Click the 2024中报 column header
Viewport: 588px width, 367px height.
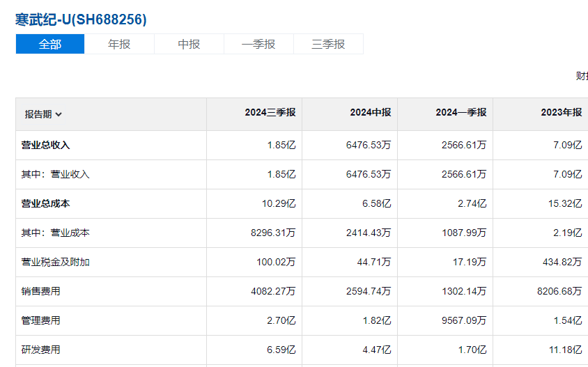coord(370,113)
